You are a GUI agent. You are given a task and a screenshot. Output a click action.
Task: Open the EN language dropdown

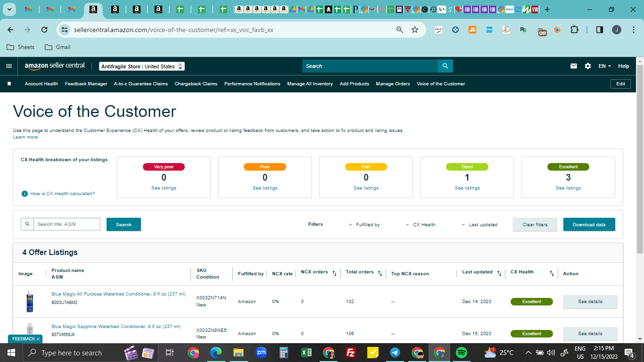[x=605, y=66]
